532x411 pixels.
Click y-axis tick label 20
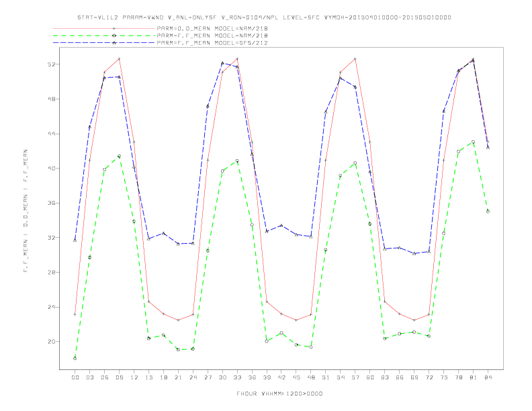(x=51, y=341)
